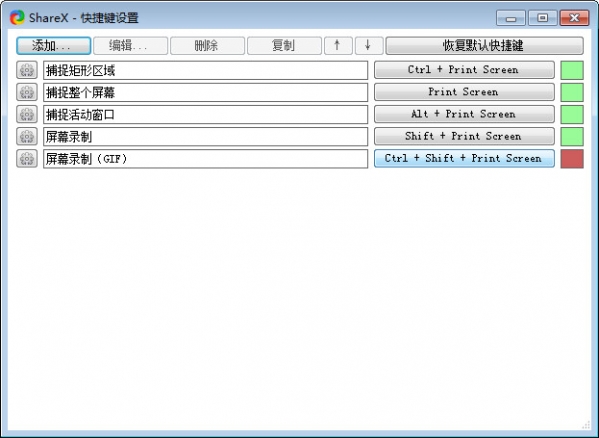
Task: Change the Ctrl + Shift + Print Screen hotkey
Action: 464,158
